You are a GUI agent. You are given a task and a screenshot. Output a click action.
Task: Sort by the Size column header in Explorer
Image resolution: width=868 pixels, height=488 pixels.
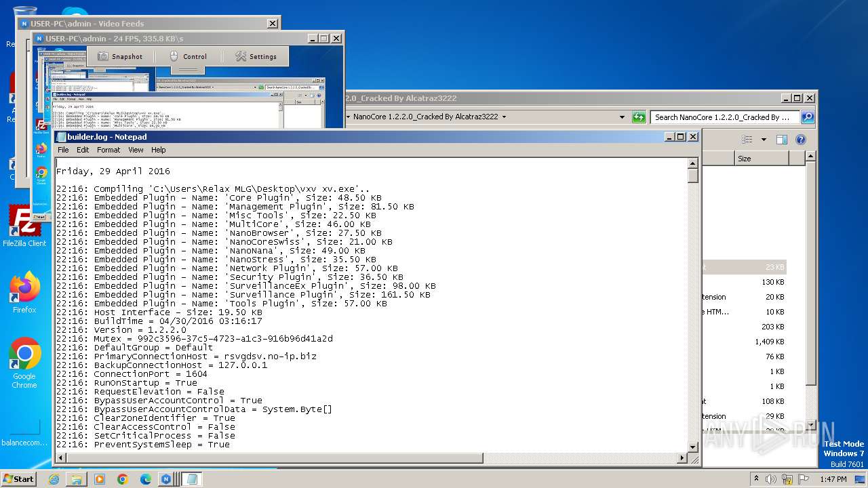point(762,159)
